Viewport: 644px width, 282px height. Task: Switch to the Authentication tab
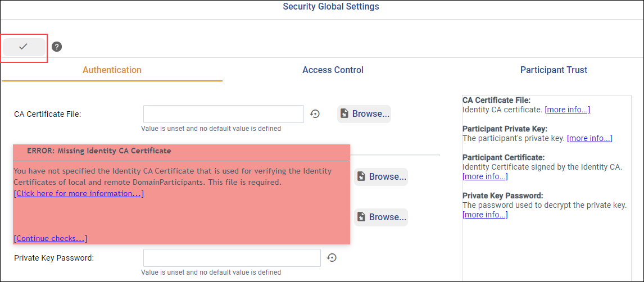tap(112, 70)
